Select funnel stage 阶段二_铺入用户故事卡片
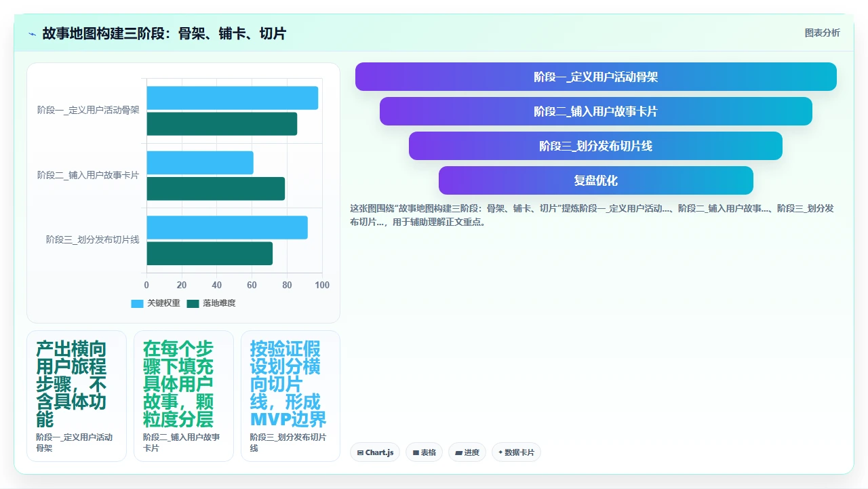The image size is (868, 489). (x=596, y=111)
